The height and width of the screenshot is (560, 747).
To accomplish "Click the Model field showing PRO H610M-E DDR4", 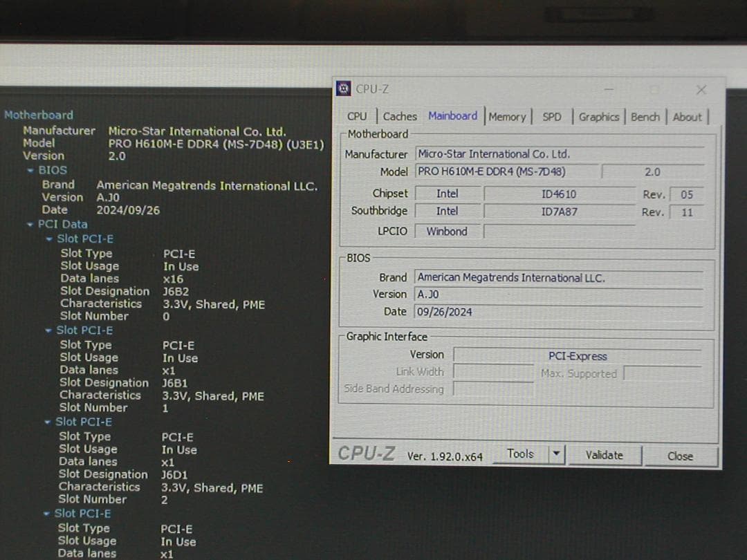I will point(505,171).
